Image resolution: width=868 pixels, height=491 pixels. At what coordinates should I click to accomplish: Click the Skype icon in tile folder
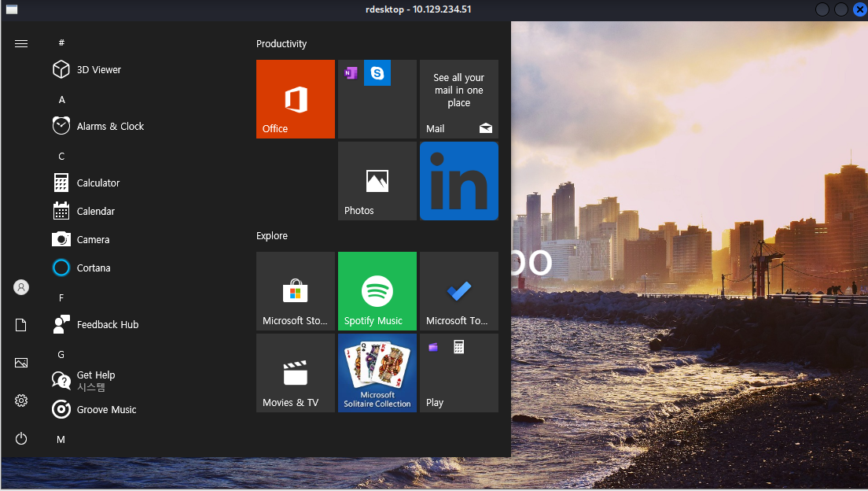coord(377,73)
